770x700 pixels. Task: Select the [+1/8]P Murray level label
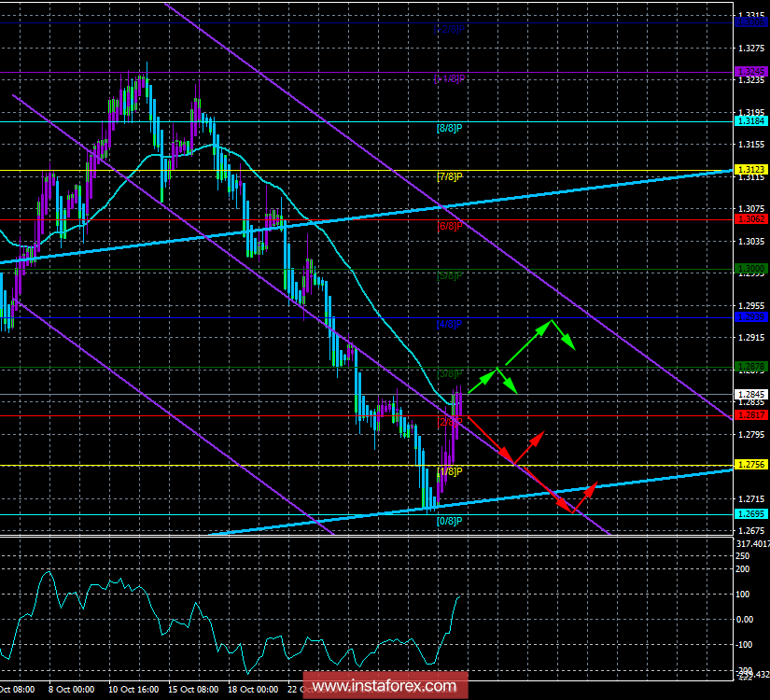click(449, 78)
